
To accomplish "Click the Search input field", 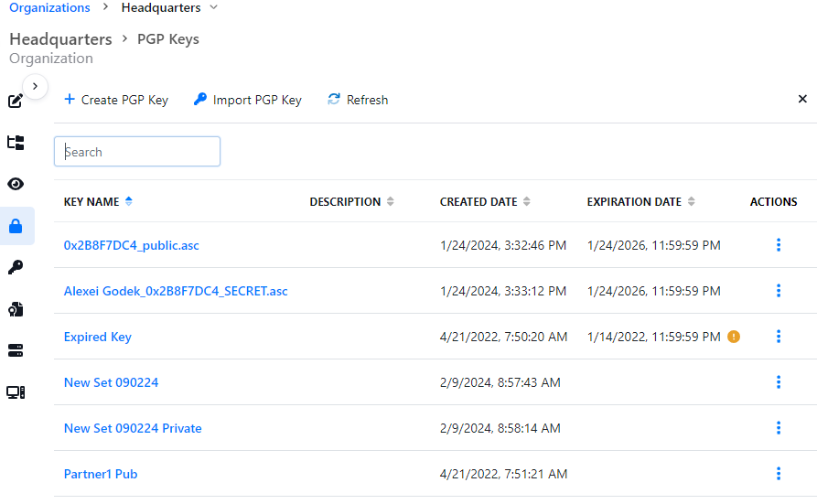I will coord(137,152).
